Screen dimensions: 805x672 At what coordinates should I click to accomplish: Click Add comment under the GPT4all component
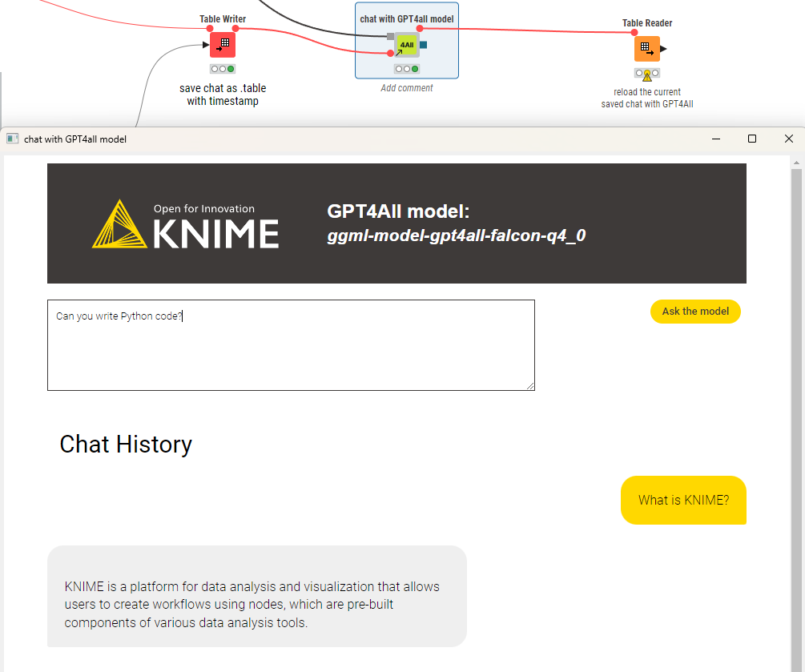(406, 87)
